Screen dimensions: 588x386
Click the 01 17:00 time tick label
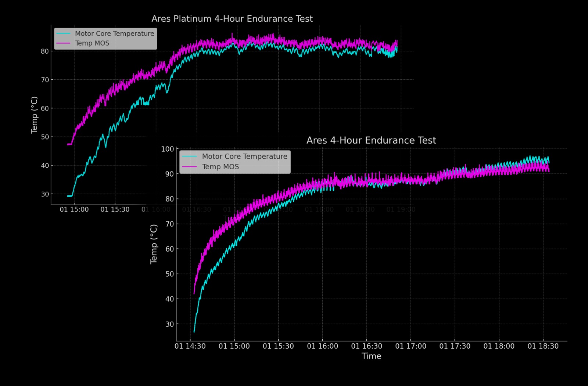click(410, 346)
